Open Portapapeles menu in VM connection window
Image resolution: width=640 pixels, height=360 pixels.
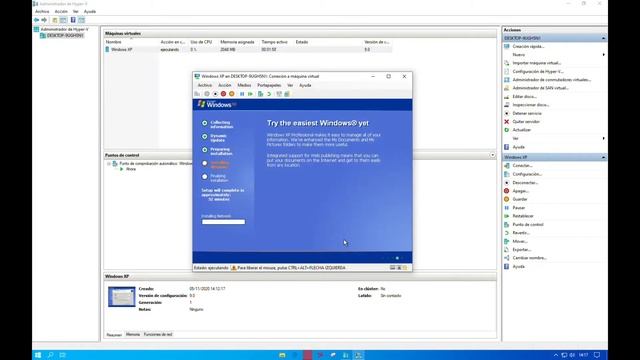coord(269,85)
